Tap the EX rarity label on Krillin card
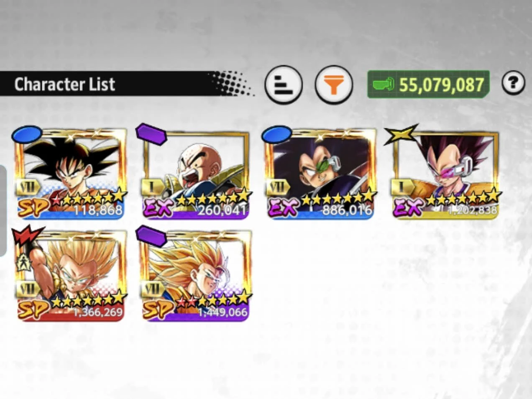 pos(158,208)
